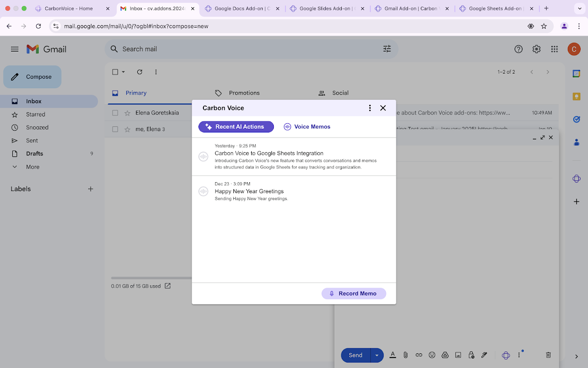Toggle confidential mode lock icon
Viewport: 588px width, 368px height.
coord(471,355)
